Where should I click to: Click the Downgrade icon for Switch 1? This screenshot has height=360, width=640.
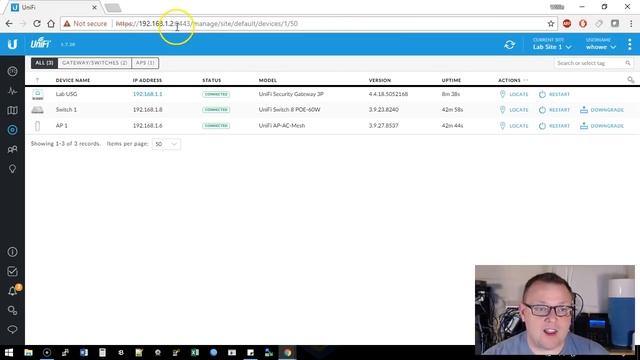point(584,110)
